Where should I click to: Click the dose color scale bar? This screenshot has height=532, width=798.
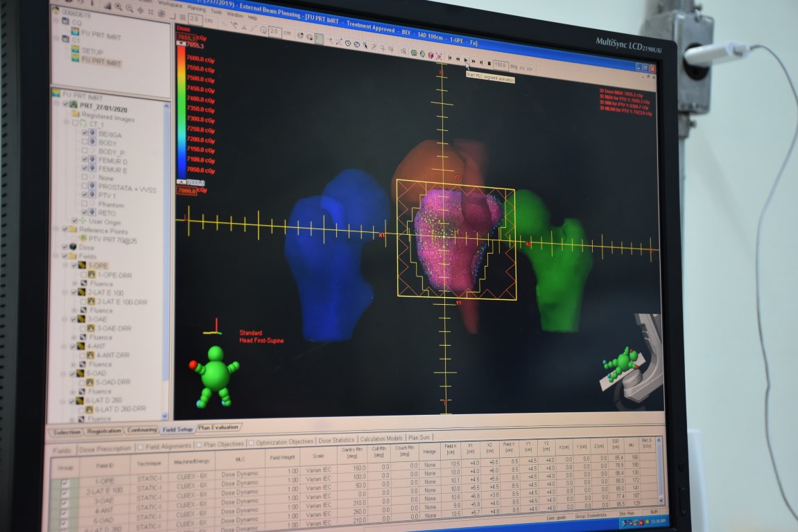pyautogui.click(x=182, y=111)
